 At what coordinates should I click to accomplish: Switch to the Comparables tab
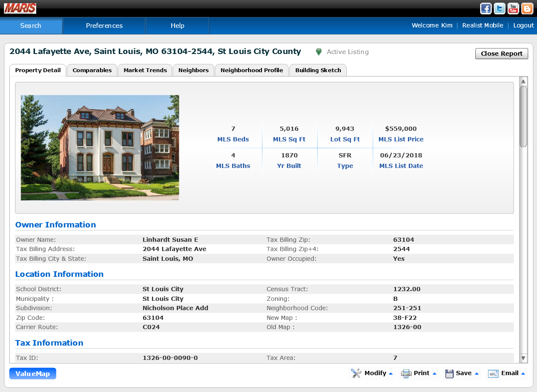point(92,70)
